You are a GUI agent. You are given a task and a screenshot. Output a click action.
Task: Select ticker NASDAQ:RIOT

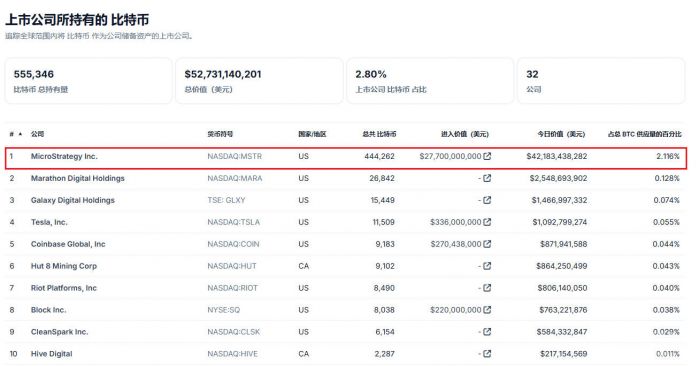(x=232, y=288)
